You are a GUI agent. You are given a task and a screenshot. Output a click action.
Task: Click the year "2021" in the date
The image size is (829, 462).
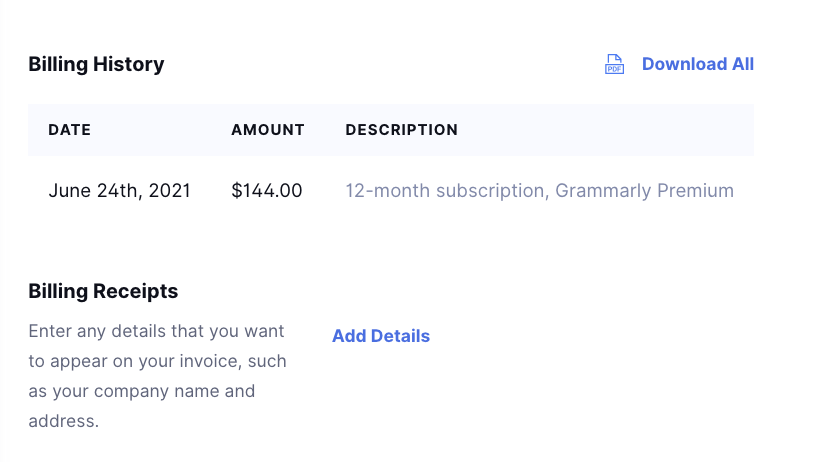(x=169, y=190)
